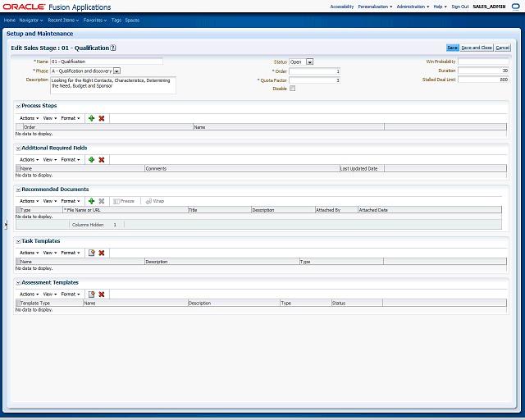Click the Order input field
Image resolution: width=525 pixels, height=420 pixels.
[315, 71]
